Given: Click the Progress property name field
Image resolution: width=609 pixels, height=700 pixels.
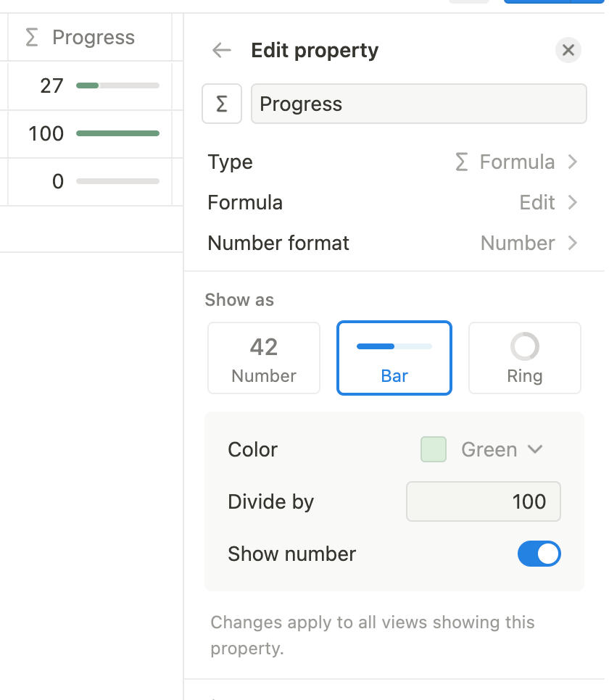Looking at the screenshot, I should tap(418, 104).
